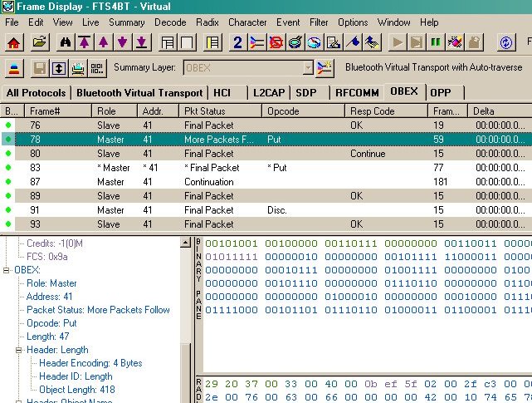The image size is (532, 403).
Task: Click the filter spark icon after Summary Layer
Action: point(325,68)
